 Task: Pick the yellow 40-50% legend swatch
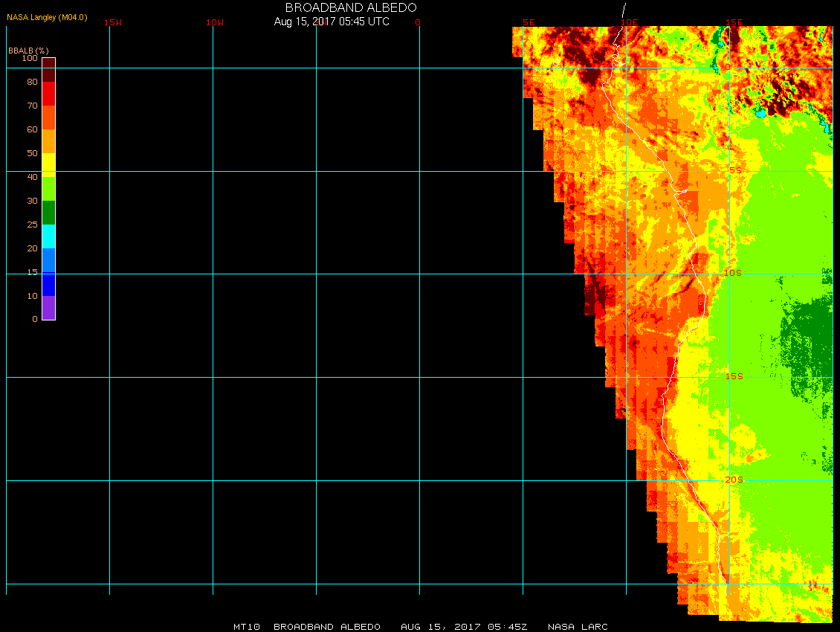coord(48,164)
